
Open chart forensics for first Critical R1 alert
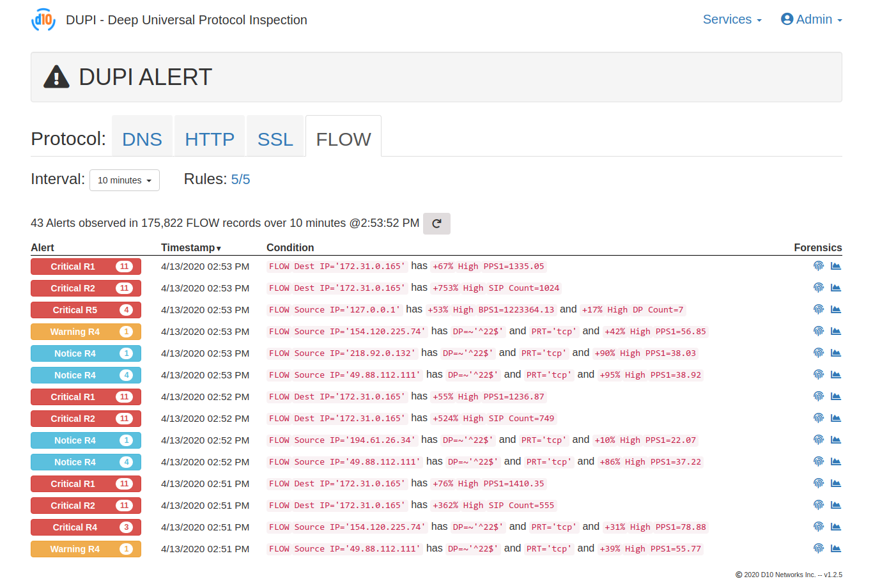pyautogui.click(x=835, y=266)
